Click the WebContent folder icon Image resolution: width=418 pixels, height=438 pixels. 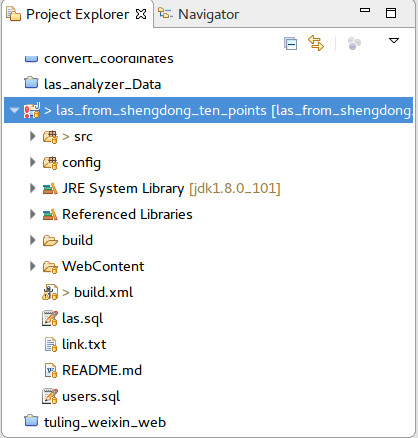coord(50,267)
